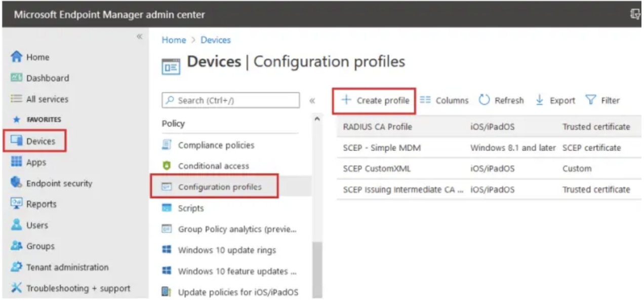This screenshot has height=306, width=644.
Task: Open SCEP - Simple MDM profile
Action: click(x=489, y=148)
